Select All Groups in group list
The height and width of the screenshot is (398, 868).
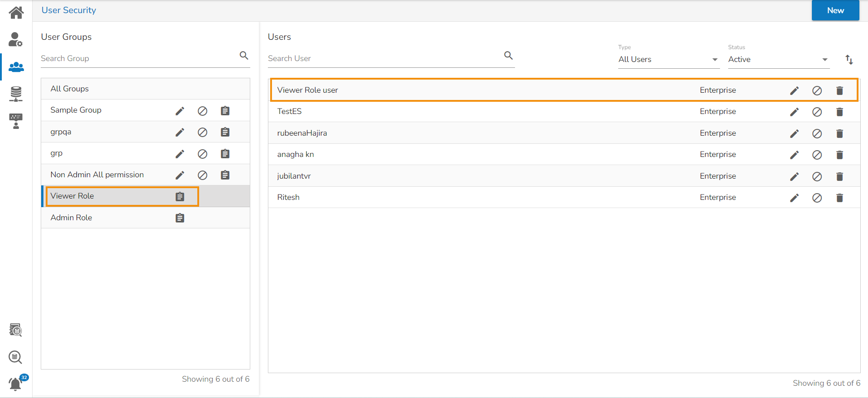(x=70, y=89)
